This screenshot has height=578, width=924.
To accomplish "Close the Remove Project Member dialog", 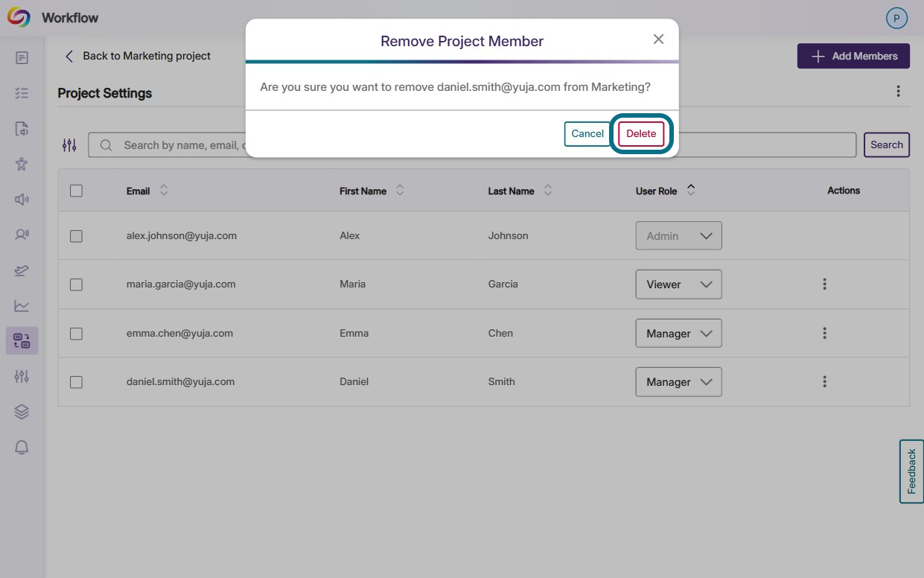I will coord(658,39).
